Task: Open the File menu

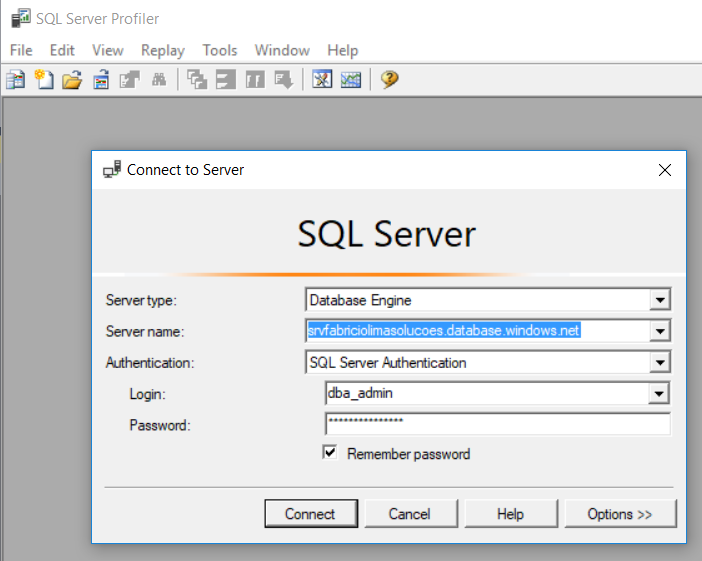Action: tap(21, 50)
